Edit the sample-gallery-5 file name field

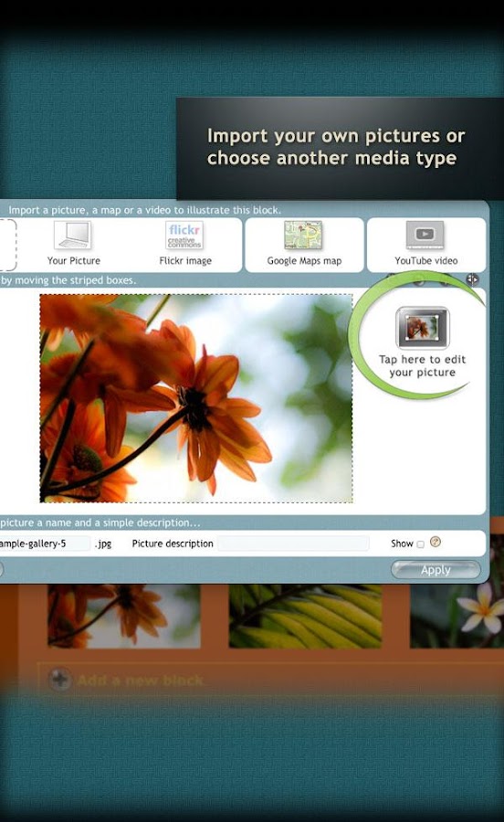[x=45, y=543]
